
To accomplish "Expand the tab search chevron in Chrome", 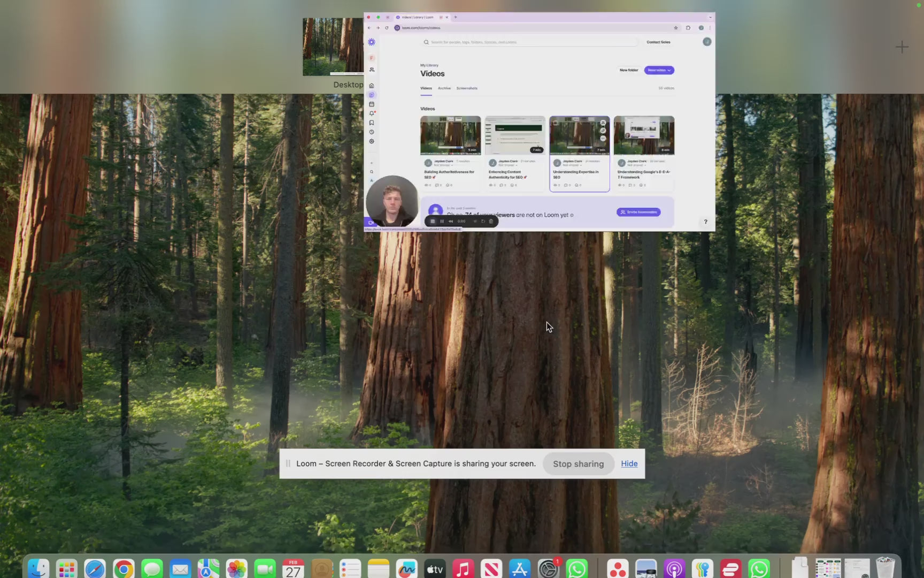I will point(710,17).
